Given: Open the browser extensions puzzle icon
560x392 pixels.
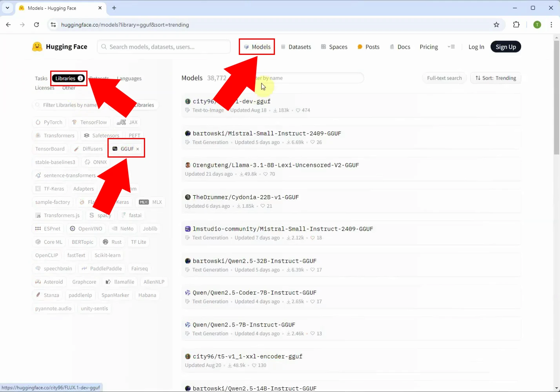Looking at the screenshot, I should (x=516, y=25).
